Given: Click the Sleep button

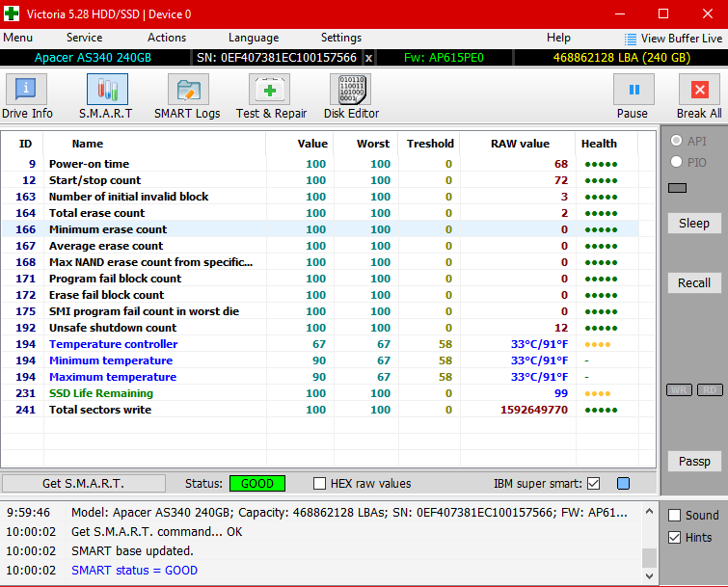Looking at the screenshot, I should [x=694, y=224].
